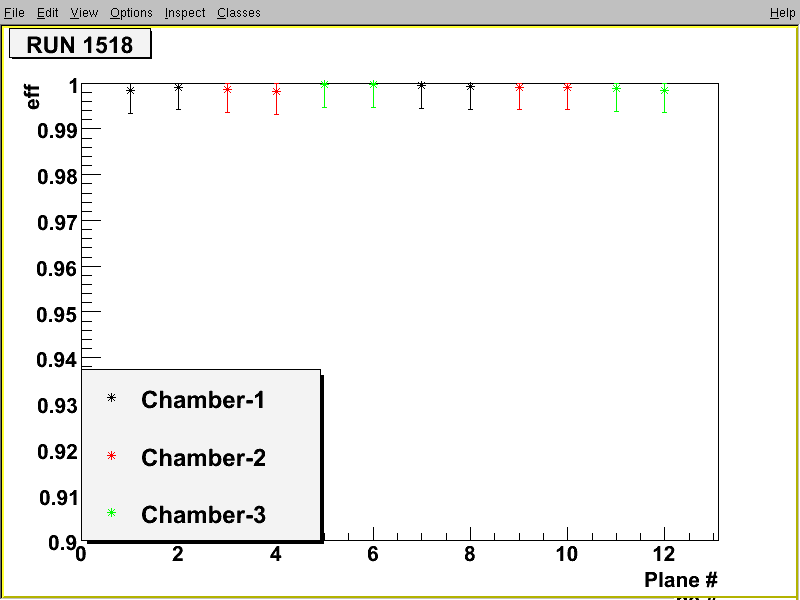Click the X-axis label 2
Image resolution: width=800 pixels, height=600 pixels.
coord(178,554)
